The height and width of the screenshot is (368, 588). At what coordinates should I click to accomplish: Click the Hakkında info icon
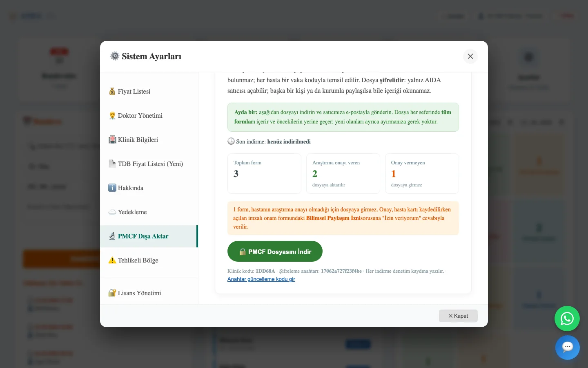coord(112,188)
